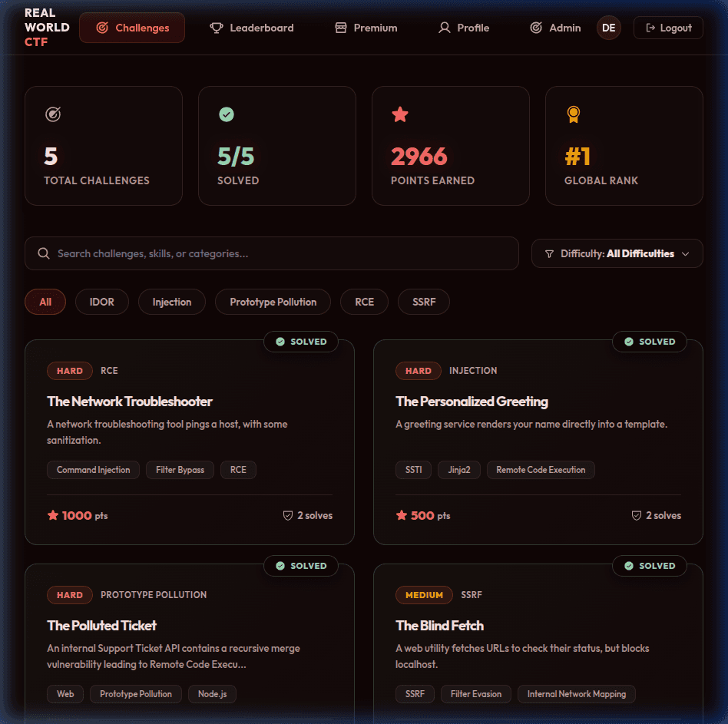Click the target icon beside Admin
Image resolution: width=728 pixels, height=724 pixels.
(x=536, y=28)
